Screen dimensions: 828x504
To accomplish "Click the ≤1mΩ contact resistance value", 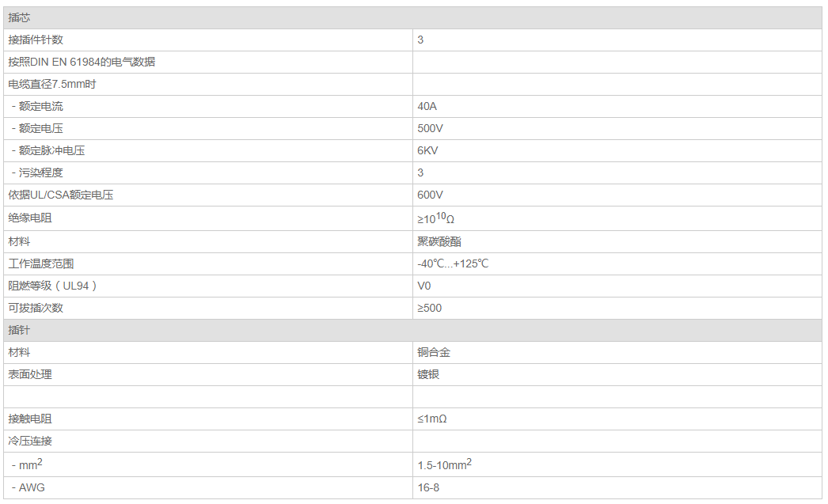I will click(432, 419).
